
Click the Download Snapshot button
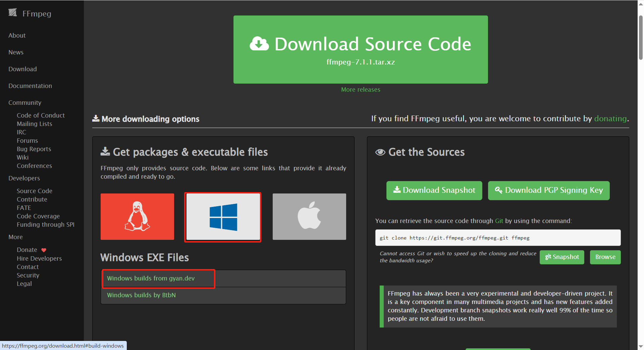click(x=434, y=190)
